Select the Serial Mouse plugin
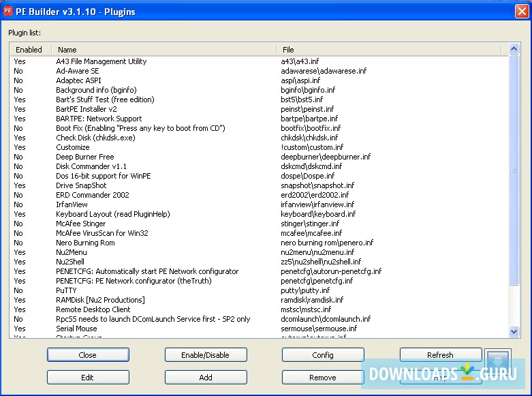 click(76, 328)
